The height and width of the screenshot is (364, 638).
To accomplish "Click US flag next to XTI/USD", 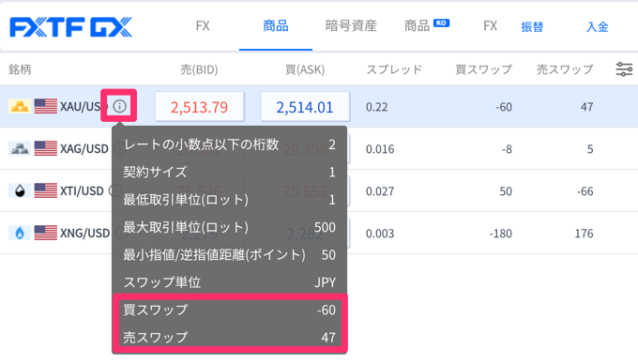I will click(46, 190).
